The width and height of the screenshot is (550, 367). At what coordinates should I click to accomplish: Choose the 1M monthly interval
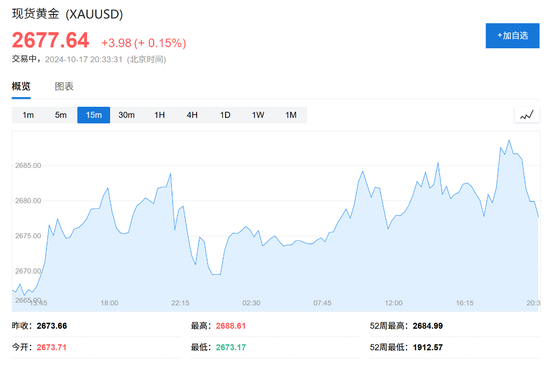291,115
